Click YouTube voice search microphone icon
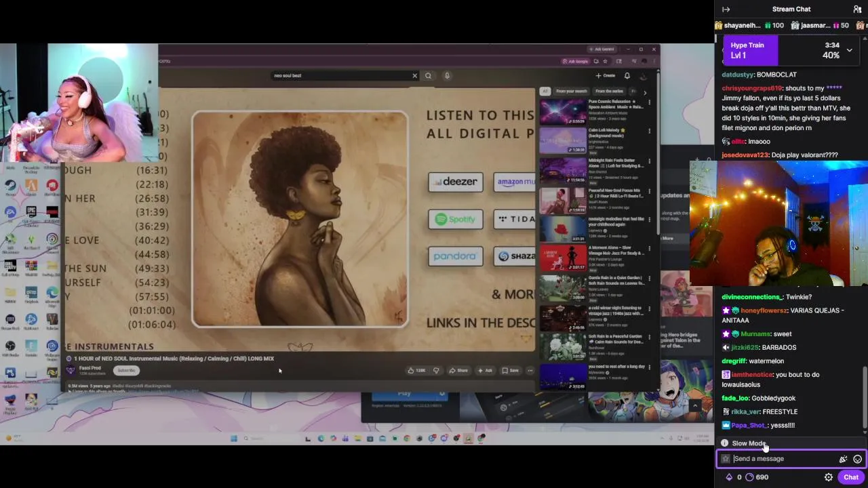 tap(447, 76)
